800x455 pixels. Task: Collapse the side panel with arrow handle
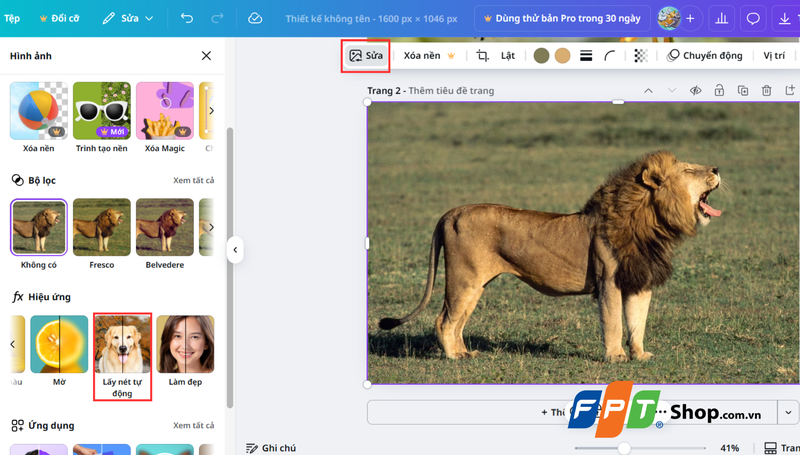click(235, 250)
